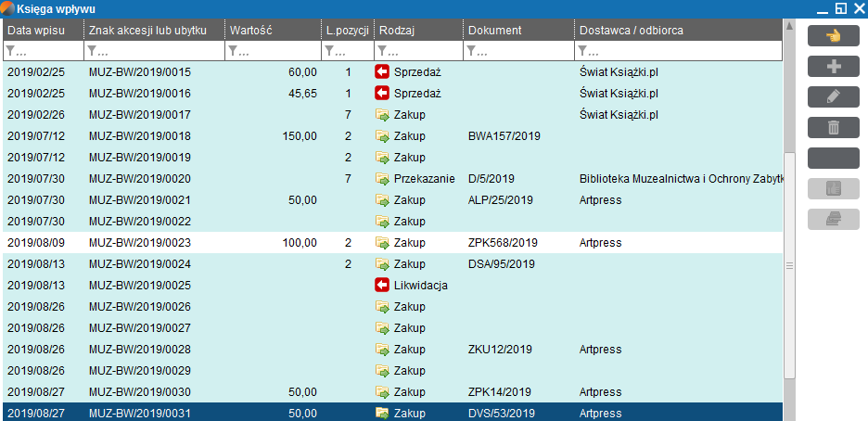Sort by Znak akcesji lub ubytku header

(x=155, y=31)
